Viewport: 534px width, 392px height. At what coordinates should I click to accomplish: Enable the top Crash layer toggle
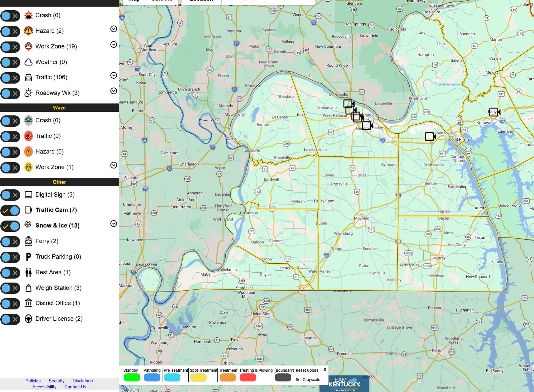10,16
